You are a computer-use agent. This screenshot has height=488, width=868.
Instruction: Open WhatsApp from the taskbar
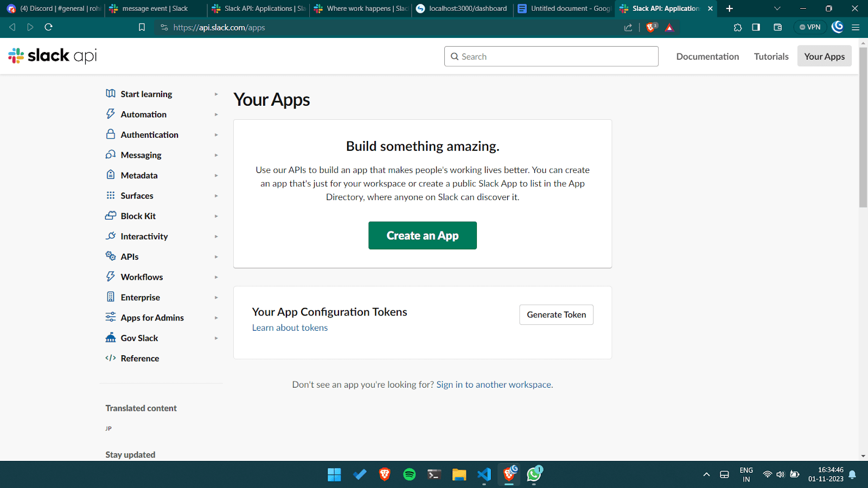click(x=534, y=474)
